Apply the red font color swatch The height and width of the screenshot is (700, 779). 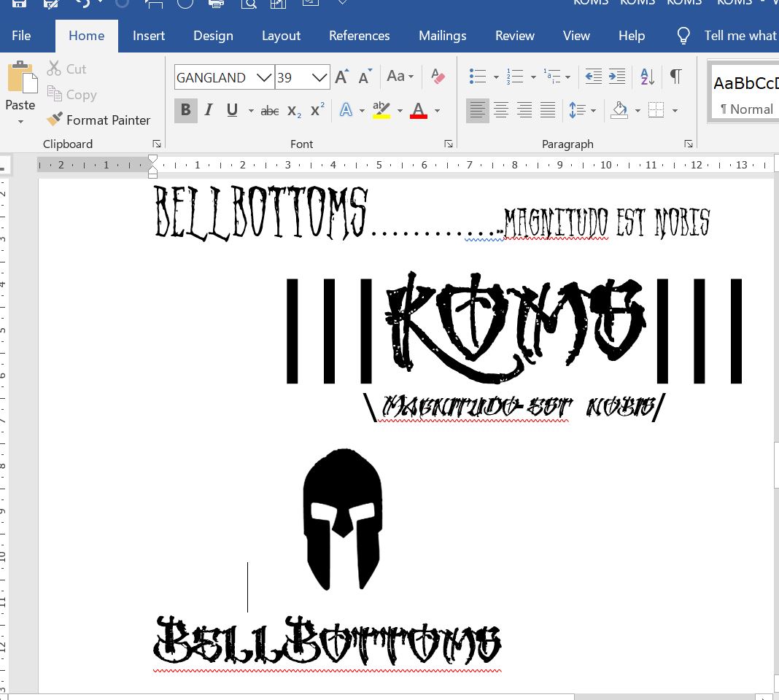419,111
